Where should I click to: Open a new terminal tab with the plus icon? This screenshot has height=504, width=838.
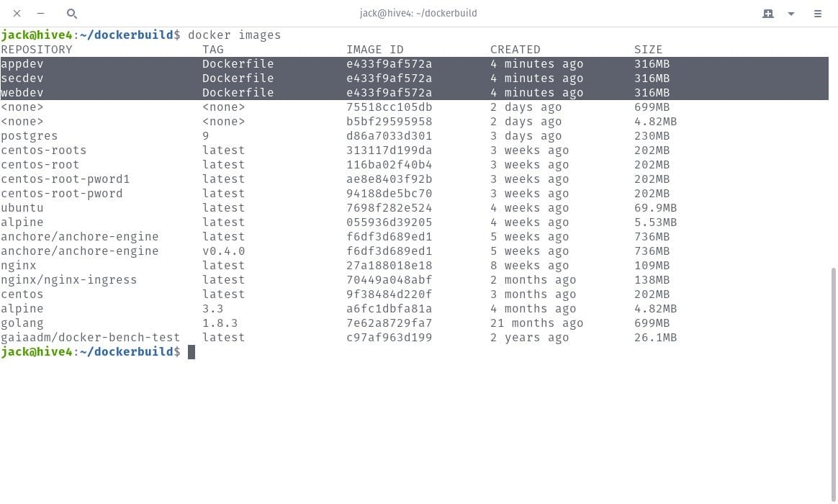[x=767, y=13]
